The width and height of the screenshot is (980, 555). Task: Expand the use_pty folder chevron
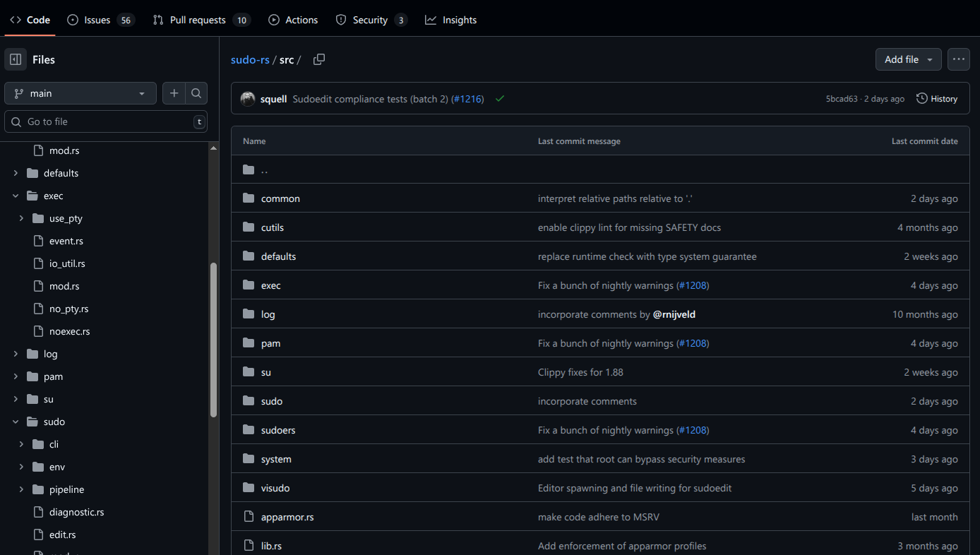point(21,218)
